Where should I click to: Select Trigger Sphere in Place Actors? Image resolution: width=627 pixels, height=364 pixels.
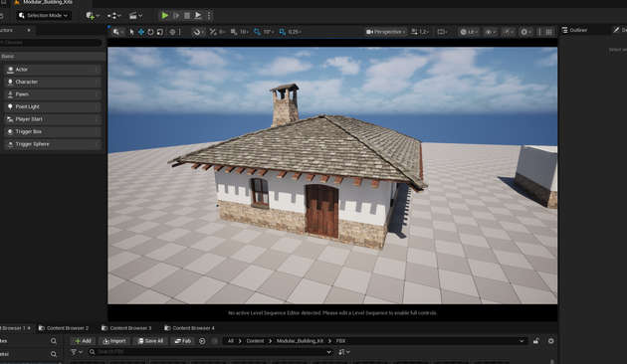[x=53, y=144]
